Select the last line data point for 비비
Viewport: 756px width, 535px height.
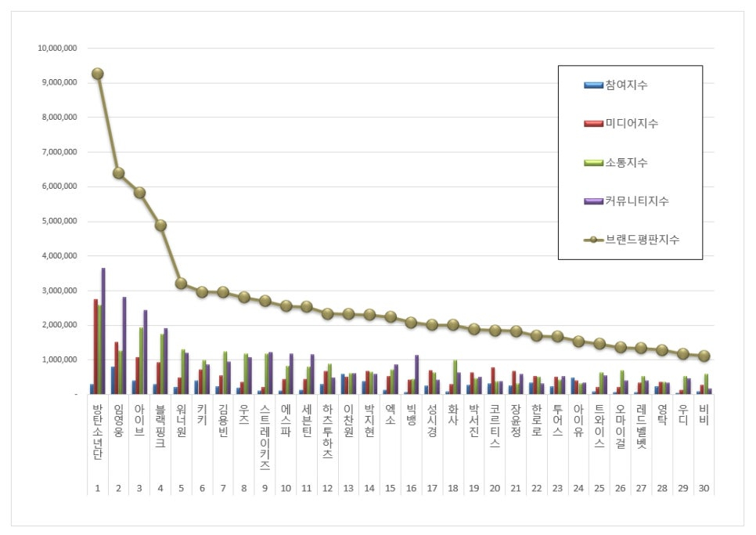704,356
